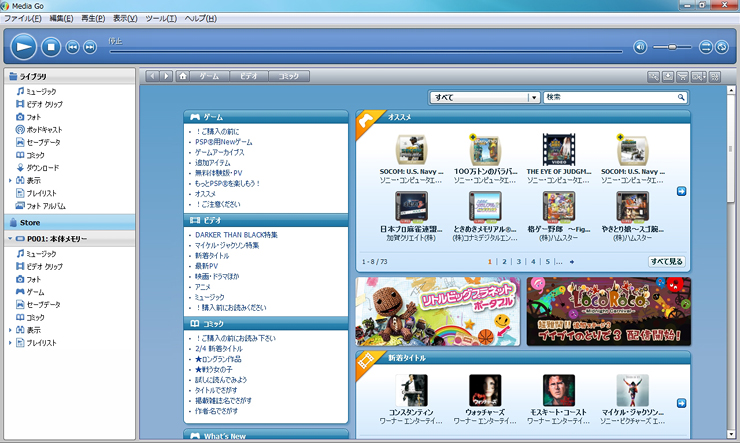740x443 pixels.
Task: Switch to the コミック tab in store toolbar
Action: click(x=289, y=76)
